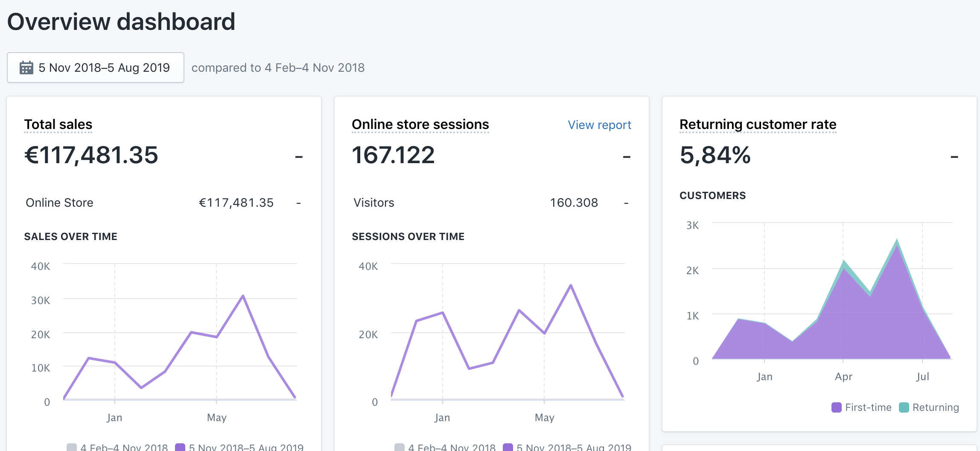
Task: Click the SESSIONS OVER TIME label
Action: tap(408, 237)
